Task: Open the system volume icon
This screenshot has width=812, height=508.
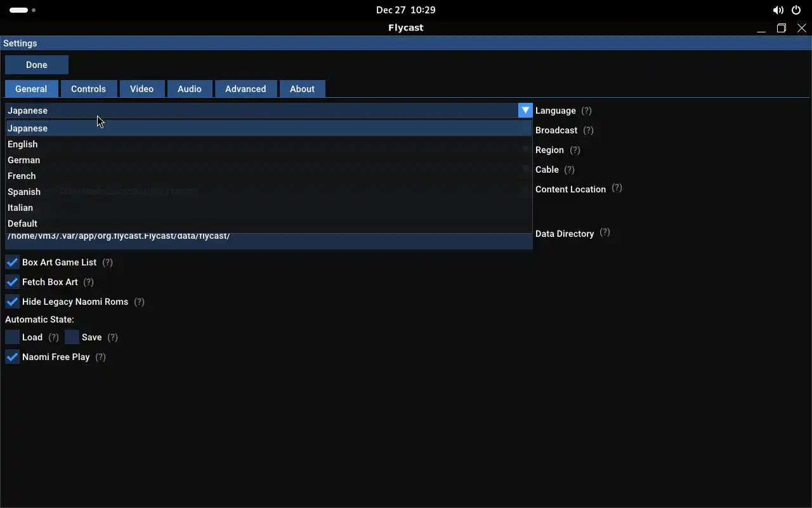Action: (778, 10)
